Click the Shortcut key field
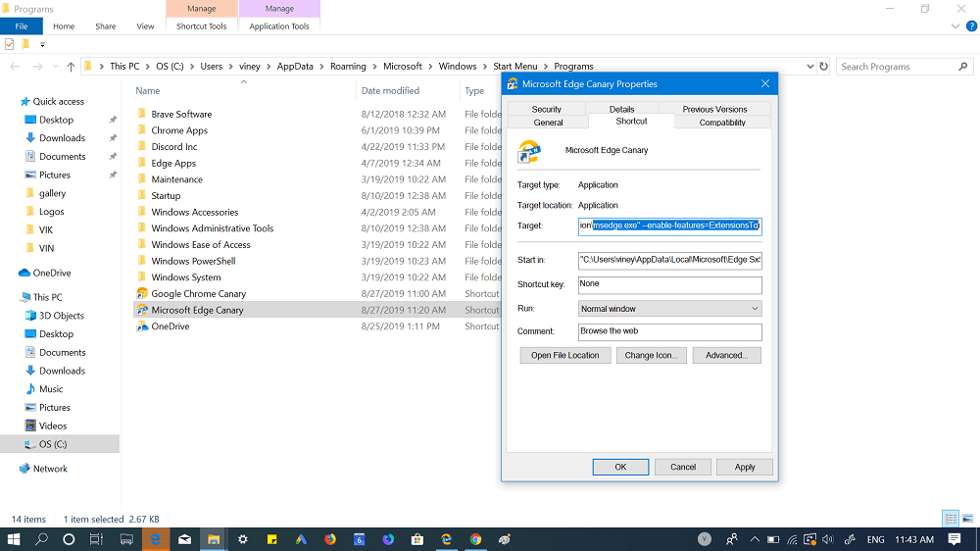Image resolution: width=980 pixels, height=551 pixels. pos(670,284)
